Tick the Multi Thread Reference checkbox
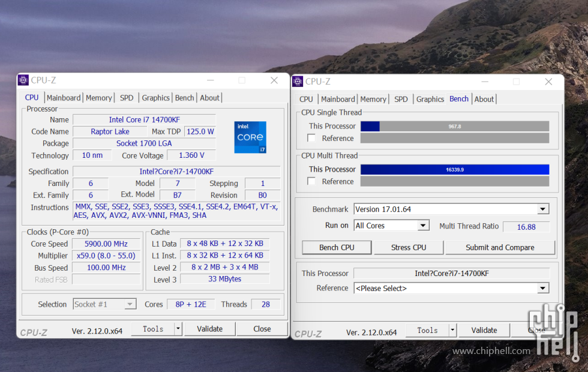This screenshot has width=588, height=372. point(311,181)
